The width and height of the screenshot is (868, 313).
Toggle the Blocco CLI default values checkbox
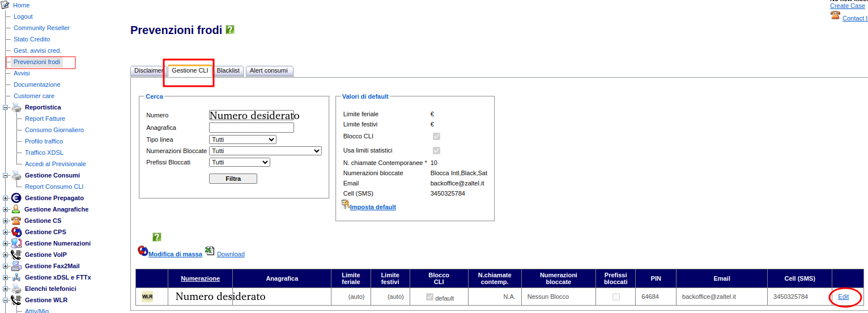coord(436,136)
